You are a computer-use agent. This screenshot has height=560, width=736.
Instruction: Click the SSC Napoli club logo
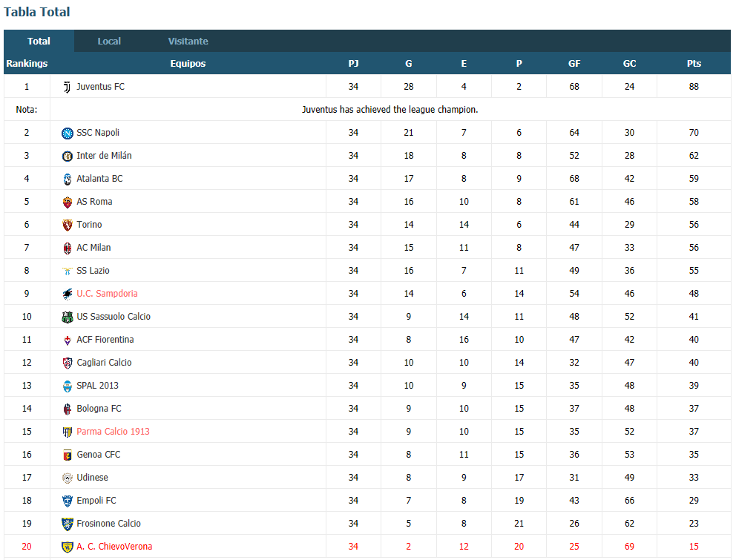tap(67, 133)
